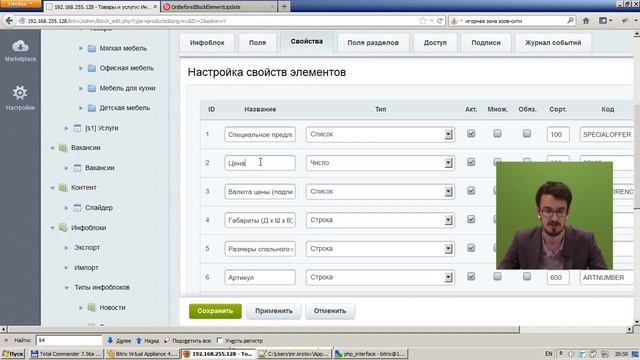
Task: Toggle Обяз. checkbox for Специальное предложение row
Action: [x=527, y=133]
